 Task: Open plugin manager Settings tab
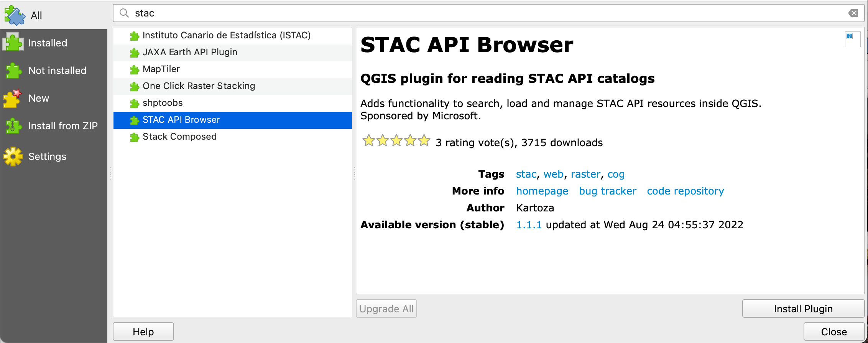(x=54, y=157)
